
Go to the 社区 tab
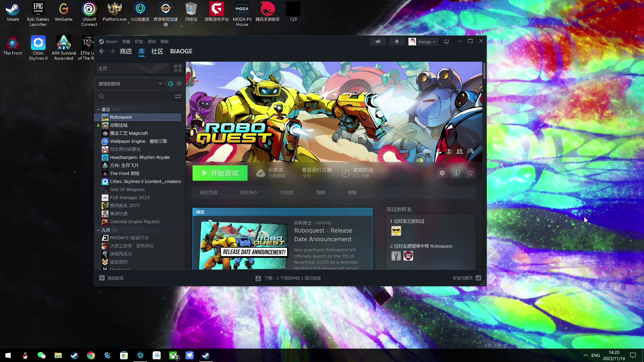tap(157, 51)
